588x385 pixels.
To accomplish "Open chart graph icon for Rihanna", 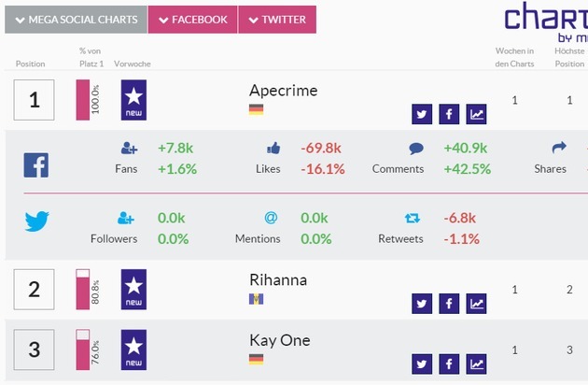I will [477, 304].
